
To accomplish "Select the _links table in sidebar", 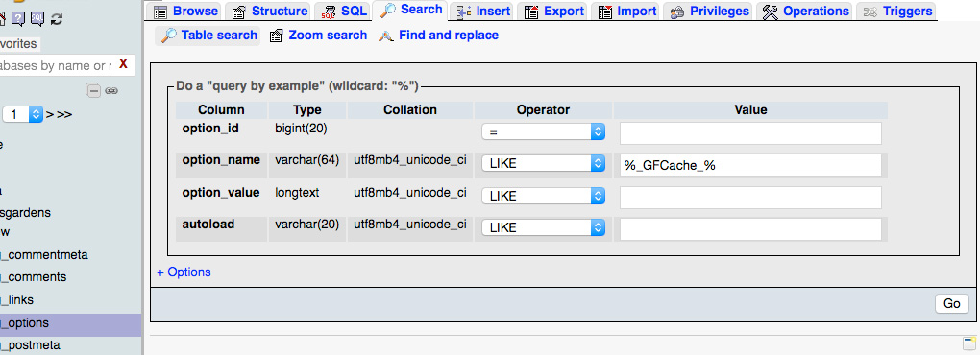I will [17, 300].
